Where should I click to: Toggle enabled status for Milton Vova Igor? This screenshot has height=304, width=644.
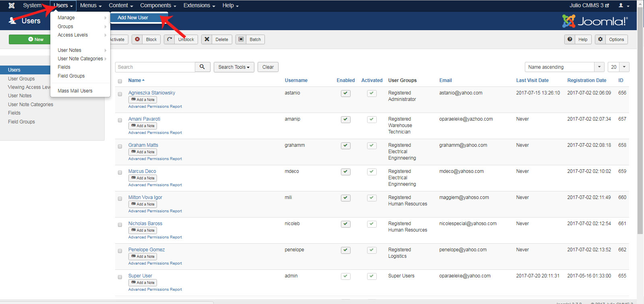(346, 198)
